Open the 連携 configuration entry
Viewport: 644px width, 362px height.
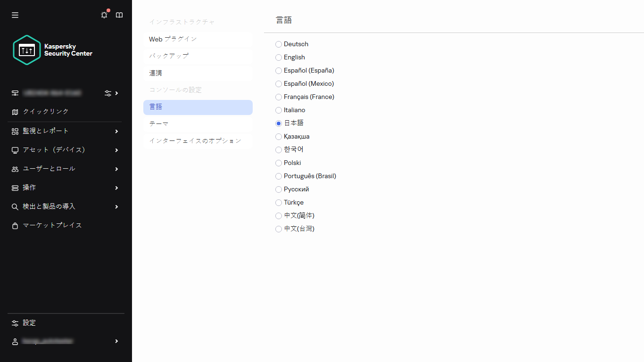click(156, 73)
